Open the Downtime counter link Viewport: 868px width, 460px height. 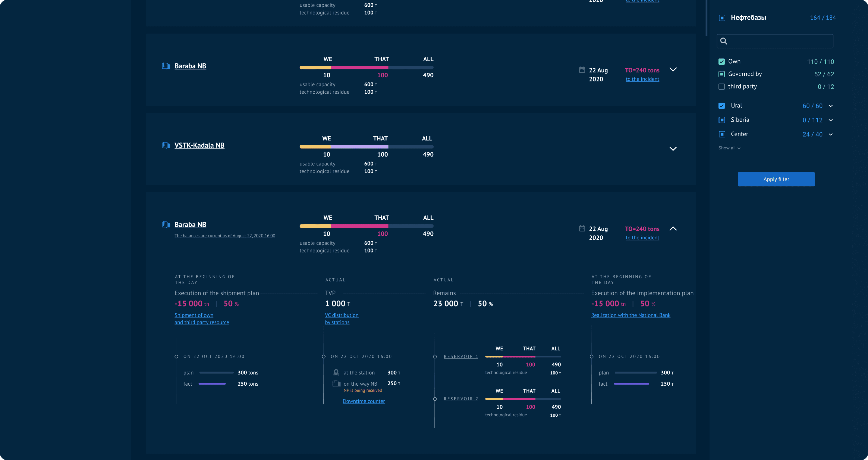click(x=364, y=401)
